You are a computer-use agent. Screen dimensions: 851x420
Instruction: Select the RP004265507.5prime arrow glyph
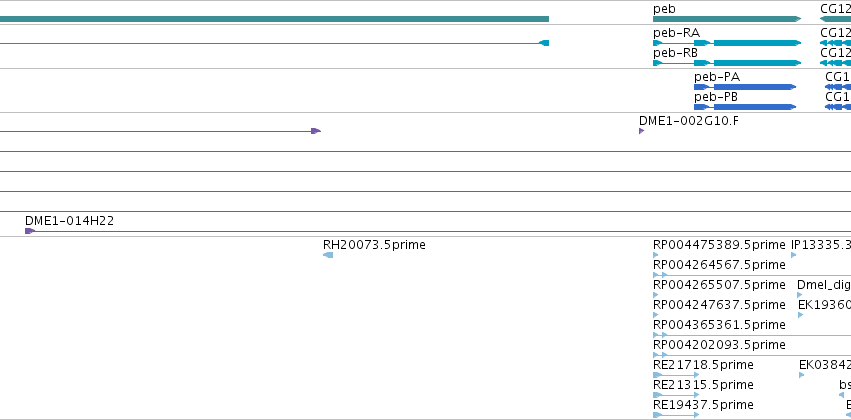pos(656,295)
